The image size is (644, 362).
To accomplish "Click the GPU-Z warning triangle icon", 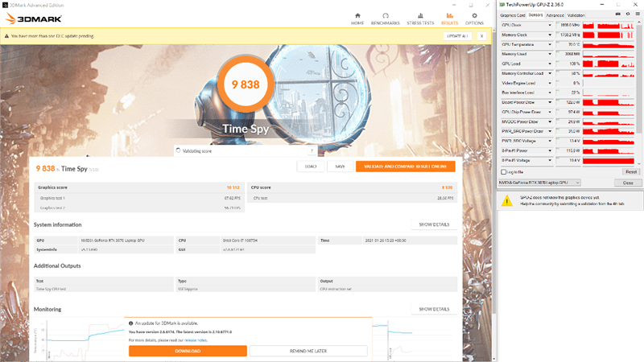I will click(x=507, y=200).
